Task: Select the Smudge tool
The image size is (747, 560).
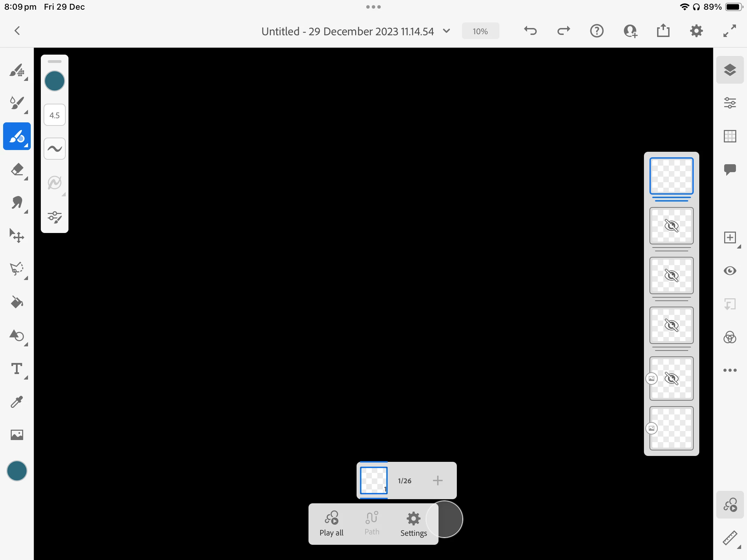Action: tap(17, 203)
